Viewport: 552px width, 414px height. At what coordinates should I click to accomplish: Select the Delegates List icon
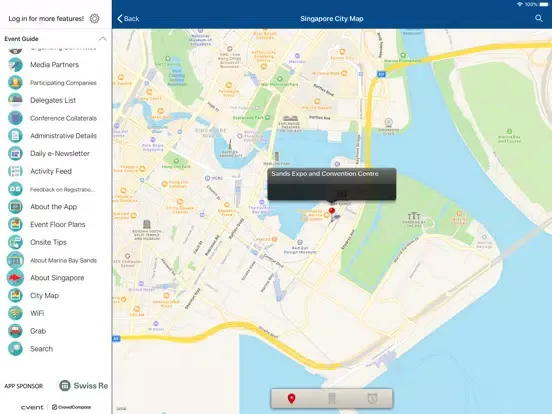tap(15, 100)
